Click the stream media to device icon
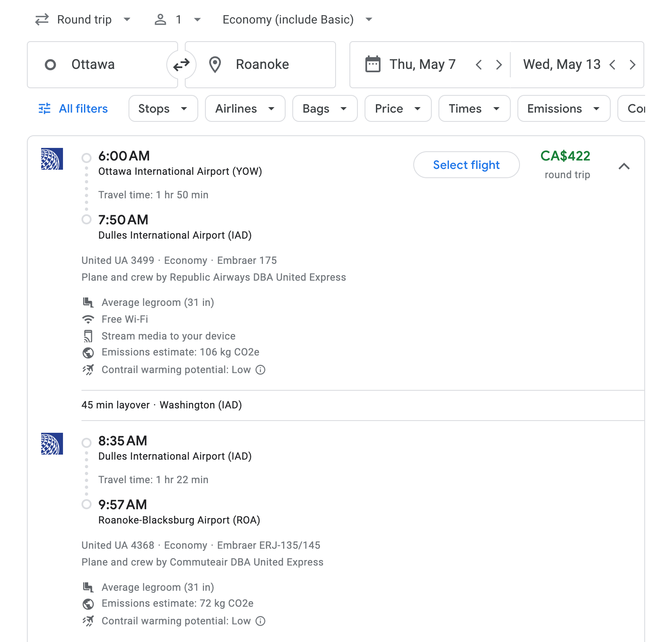Image resolution: width=672 pixels, height=642 pixels. tap(88, 336)
